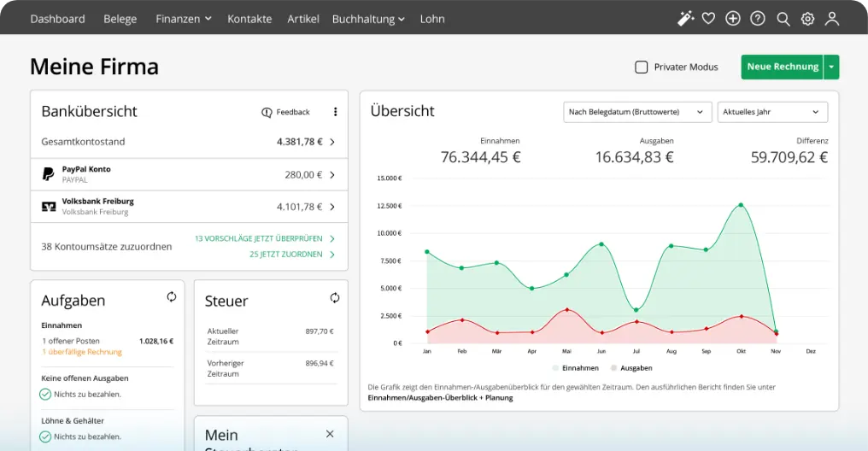
Task: Open settings via the gear icon
Action: [x=807, y=19]
